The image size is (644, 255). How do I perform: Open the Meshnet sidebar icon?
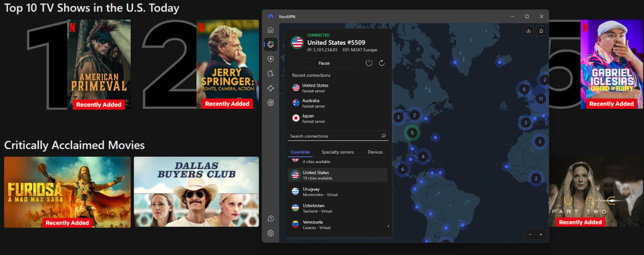pos(270,88)
